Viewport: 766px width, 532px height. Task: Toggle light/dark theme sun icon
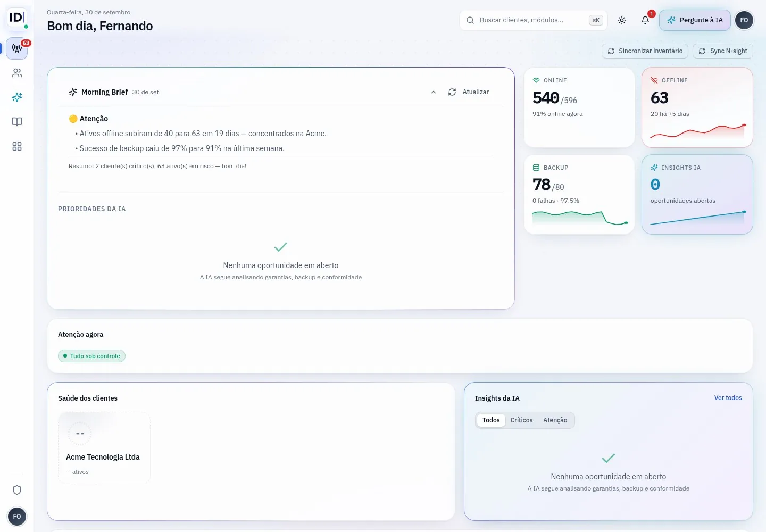[x=622, y=20]
